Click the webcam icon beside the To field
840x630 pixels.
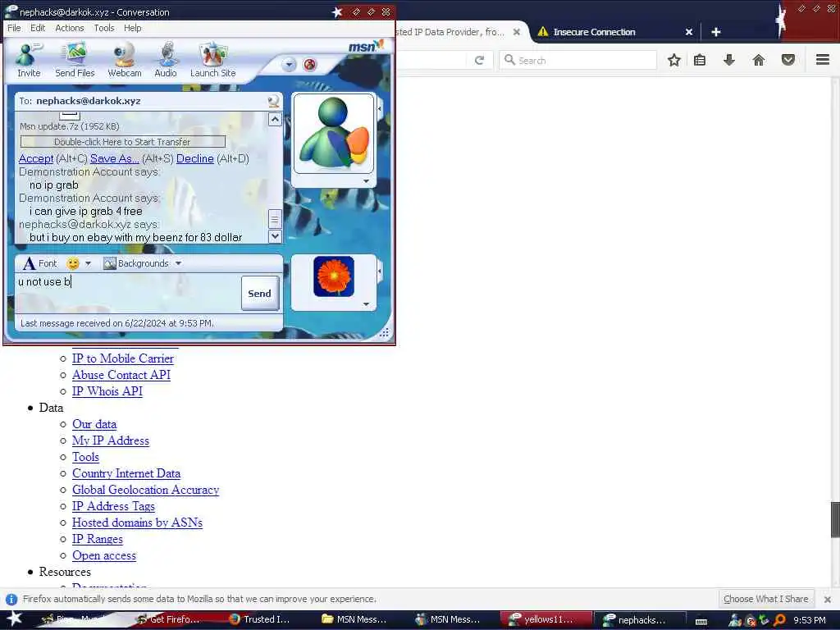pyautogui.click(x=273, y=101)
